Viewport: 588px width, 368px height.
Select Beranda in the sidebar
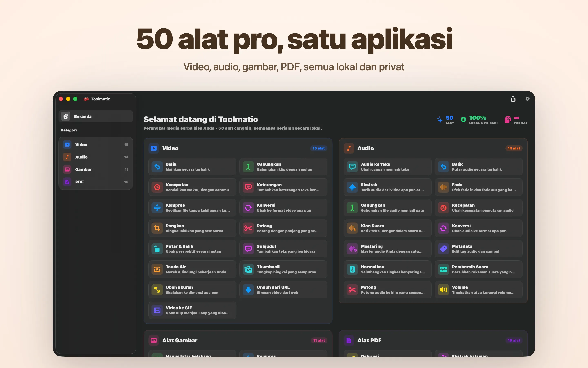[96, 116]
